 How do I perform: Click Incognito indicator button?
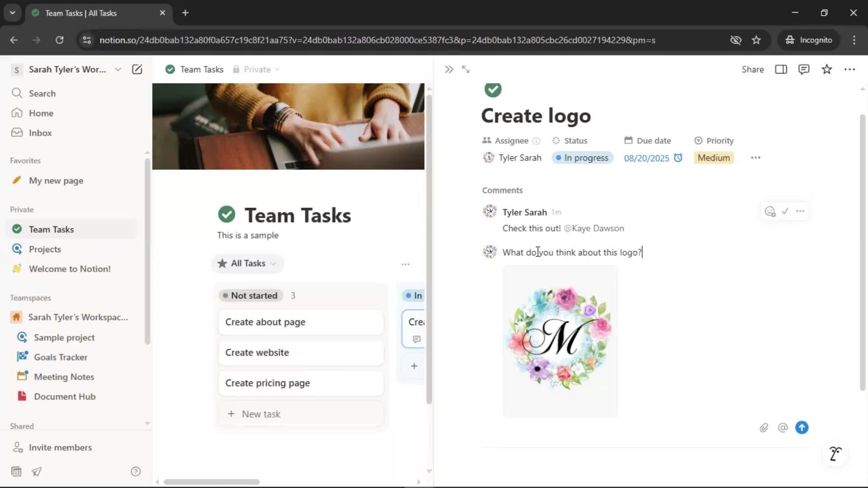click(x=809, y=40)
